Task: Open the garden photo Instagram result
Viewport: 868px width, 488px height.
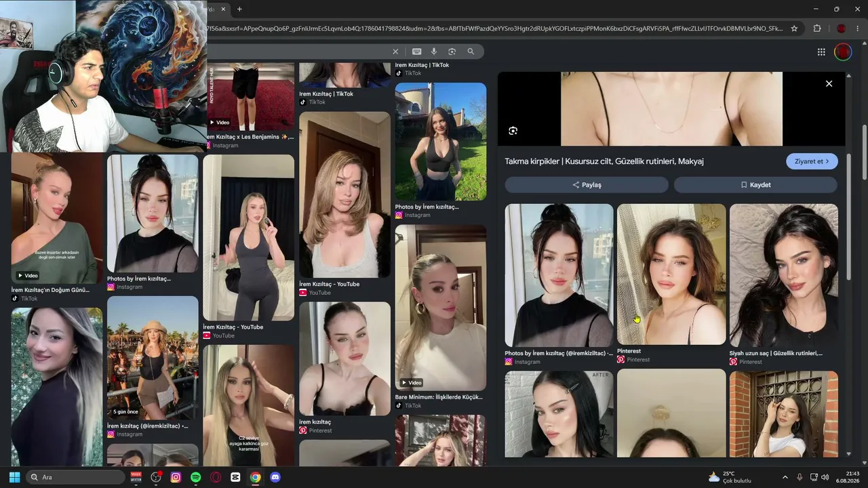Action: [x=441, y=142]
